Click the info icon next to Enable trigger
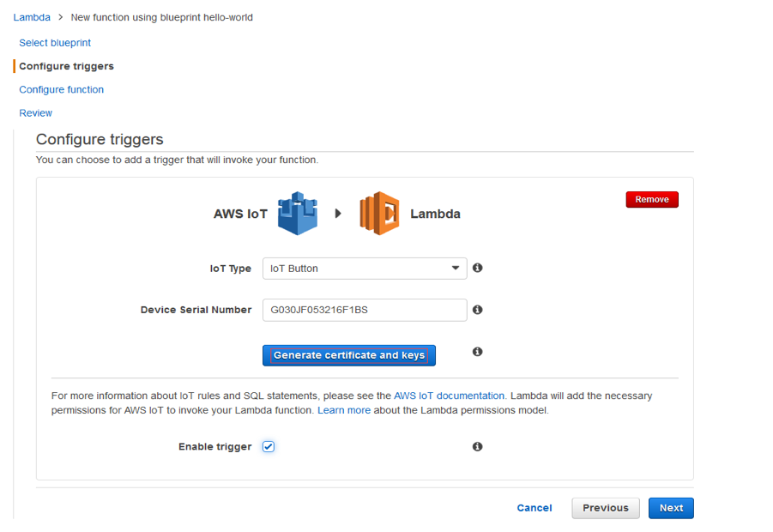The image size is (773, 532). (478, 446)
